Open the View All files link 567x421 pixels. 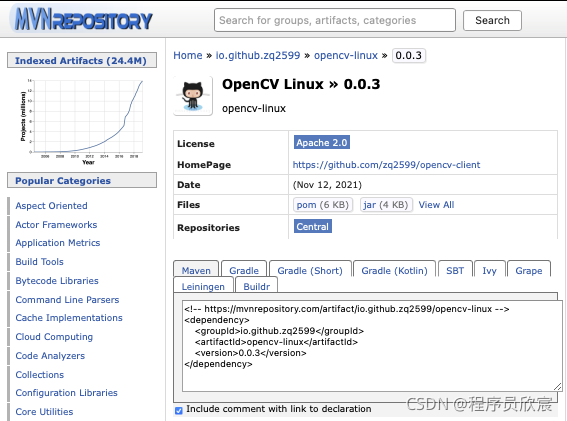(x=436, y=205)
